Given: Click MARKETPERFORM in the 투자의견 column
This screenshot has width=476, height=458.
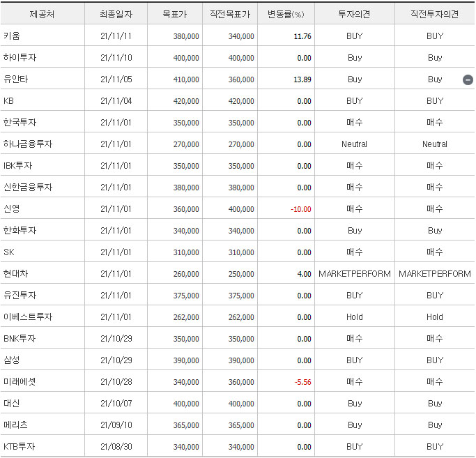Looking at the screenshot, I should click(355, 274).
